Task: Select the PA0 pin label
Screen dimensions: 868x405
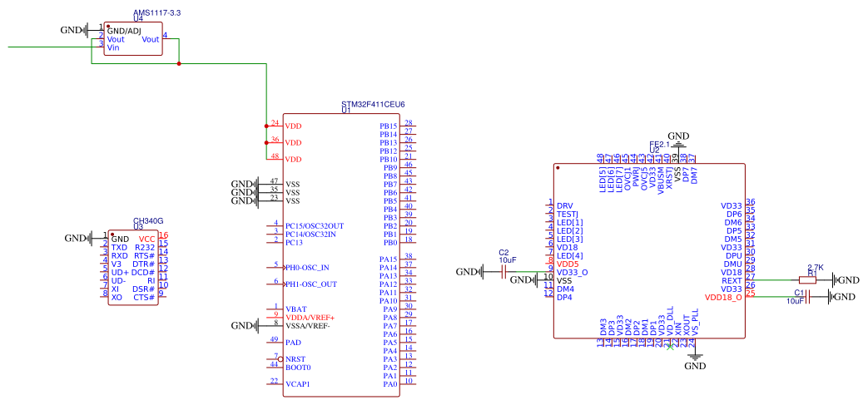Action: 390,384
